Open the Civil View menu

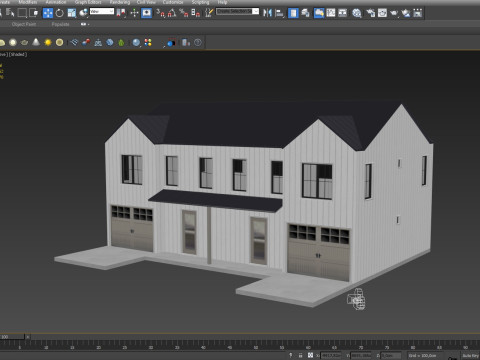click(x=146, y=2)
